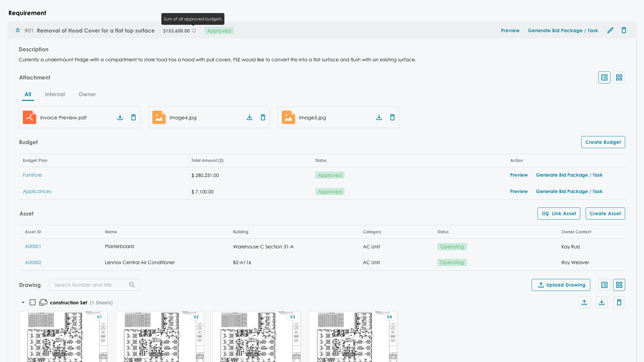644x362 pixels.
Task: Delete requirement #01 using the header trash icon
Action: [624, 31]
